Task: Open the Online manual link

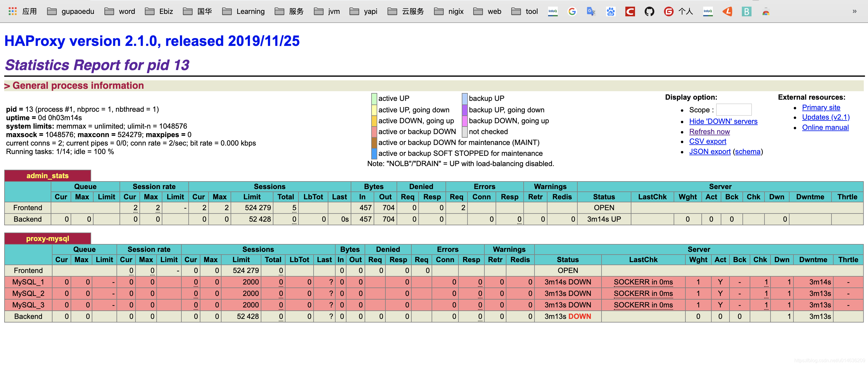Action: click(825, 127)
